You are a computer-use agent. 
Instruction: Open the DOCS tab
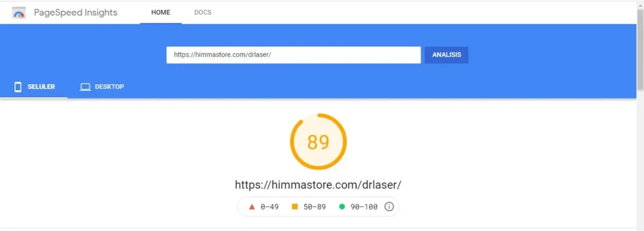[203, 13]
